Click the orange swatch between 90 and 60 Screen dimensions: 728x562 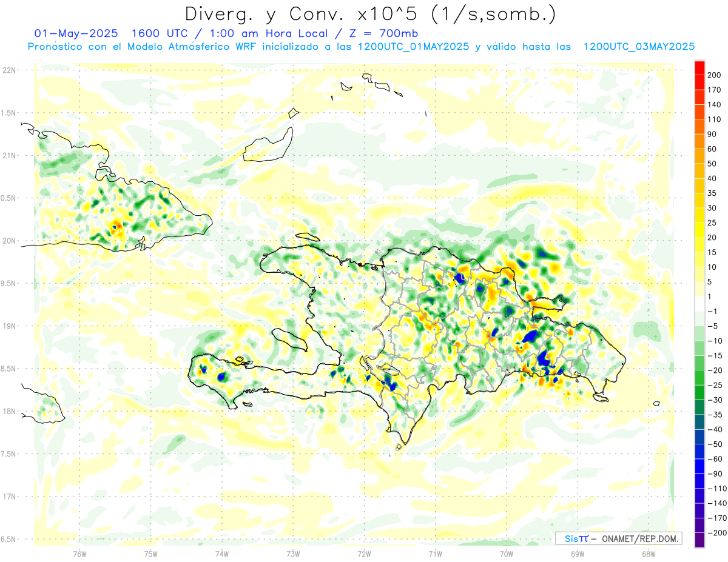point(699,142)
